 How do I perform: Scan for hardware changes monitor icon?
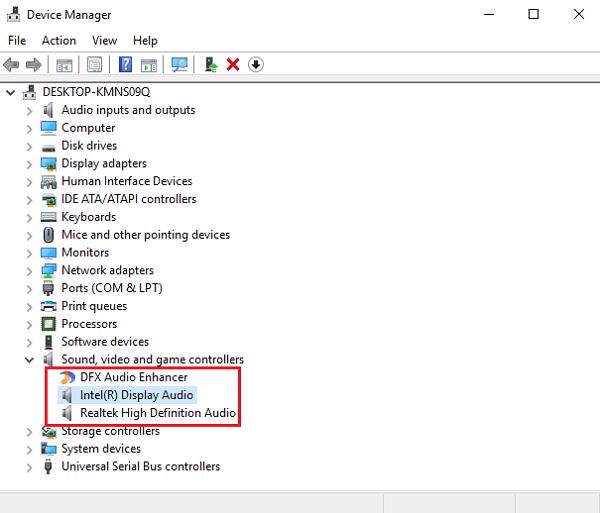(179, 65)
